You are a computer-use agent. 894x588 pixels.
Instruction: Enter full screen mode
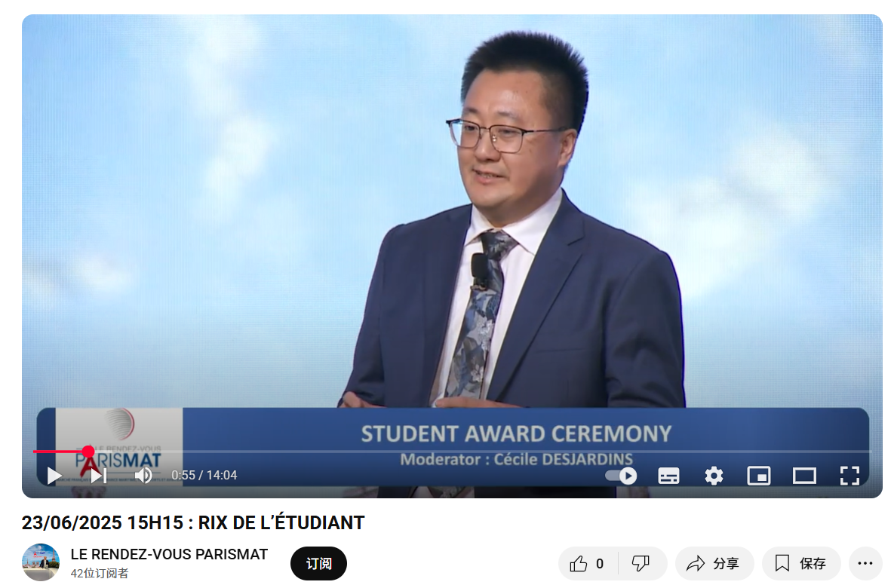click(849, 475)
